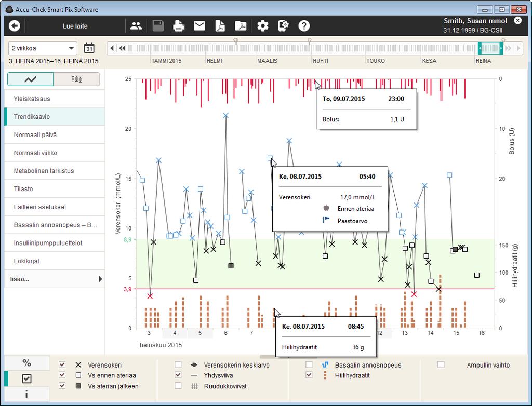This screenshot has height=406, width=532.
Task: Click the Smith, Susan mmol patient name
Action: click(475, 21)
